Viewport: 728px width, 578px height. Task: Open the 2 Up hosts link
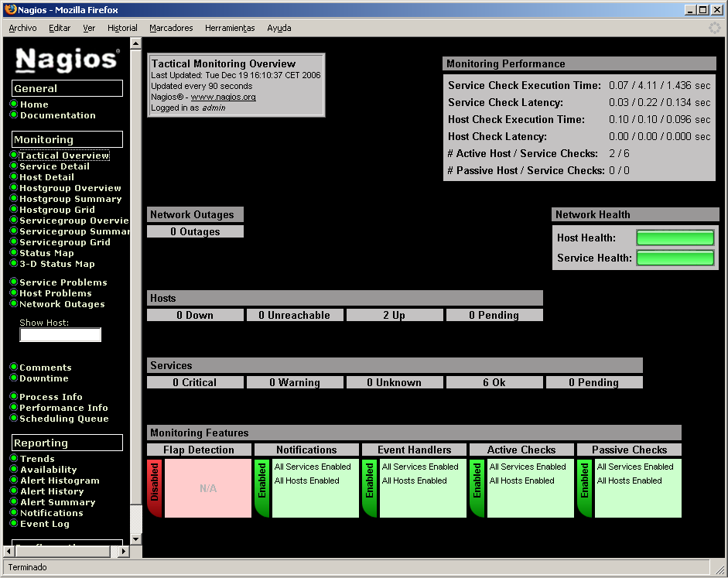point(395,315)
